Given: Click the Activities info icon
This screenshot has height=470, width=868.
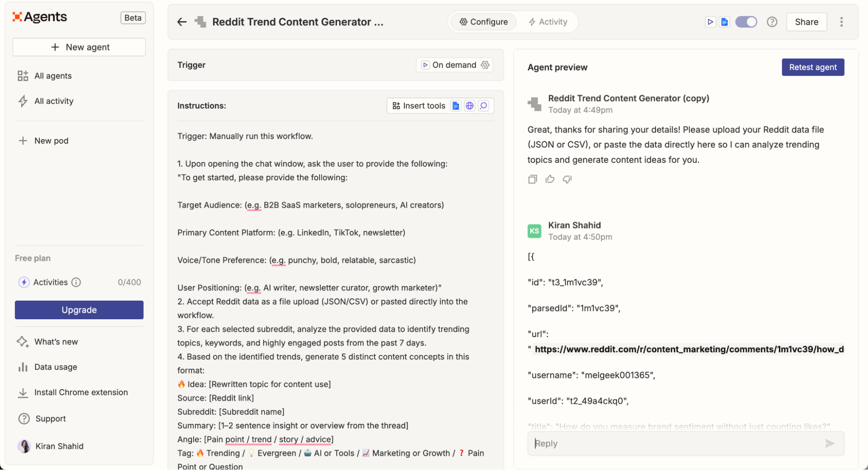Looking at the screenshot, I should [76, 282].
